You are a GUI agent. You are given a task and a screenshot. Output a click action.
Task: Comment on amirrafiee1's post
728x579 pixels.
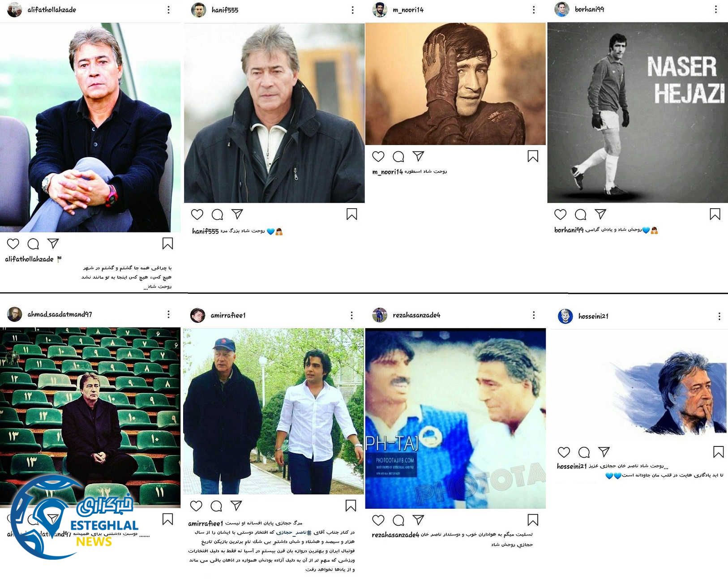click(216, 506)
